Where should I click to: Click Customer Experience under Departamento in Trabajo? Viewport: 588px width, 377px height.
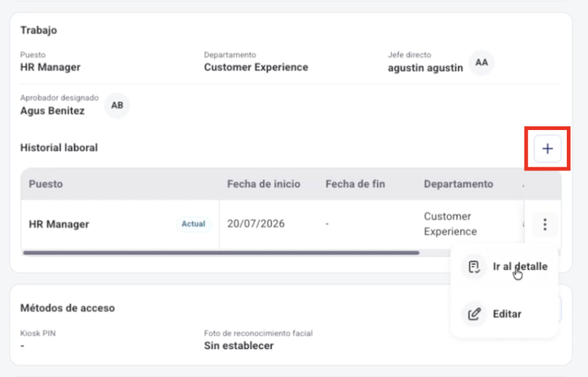click(x=256, y=67)
